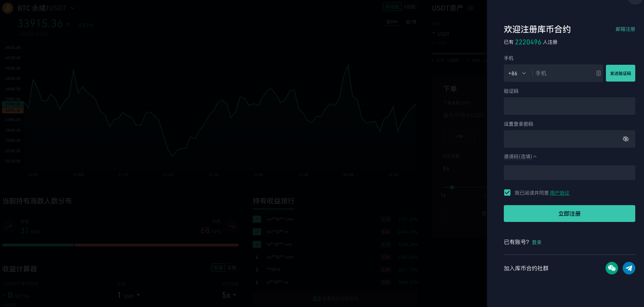
Task: Focus the 验证码 input field
Action: pos(569,106)
